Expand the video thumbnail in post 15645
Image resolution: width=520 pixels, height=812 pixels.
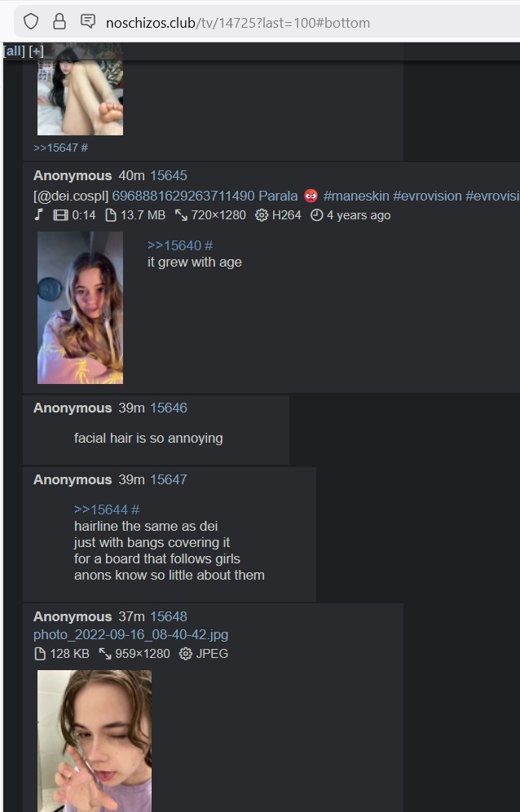80,307
